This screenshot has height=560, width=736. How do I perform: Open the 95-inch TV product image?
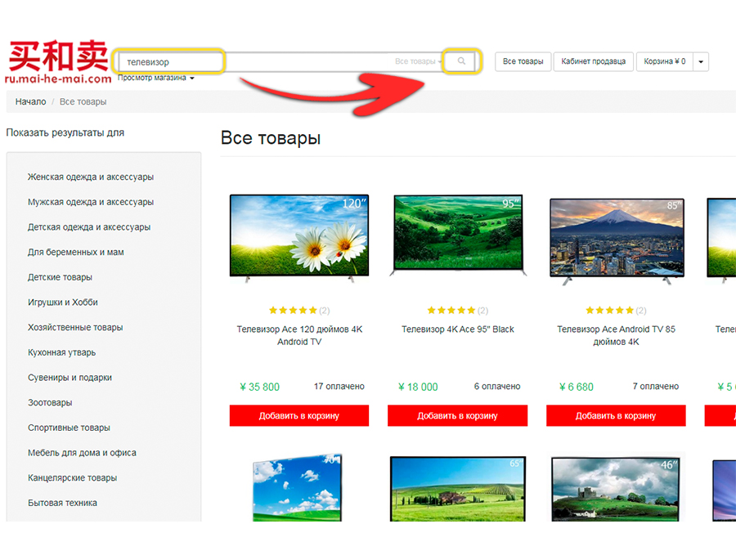click(458, 235)
